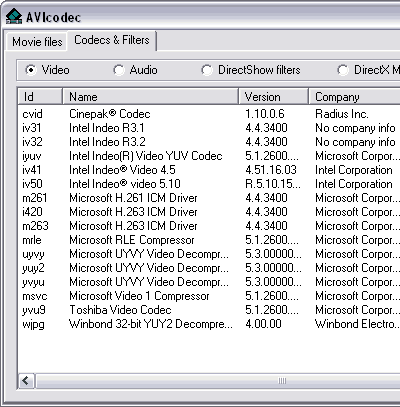Screen dimensions: 400x407
Task: Switch to the Movie files tab
Action: click(37, 42)
